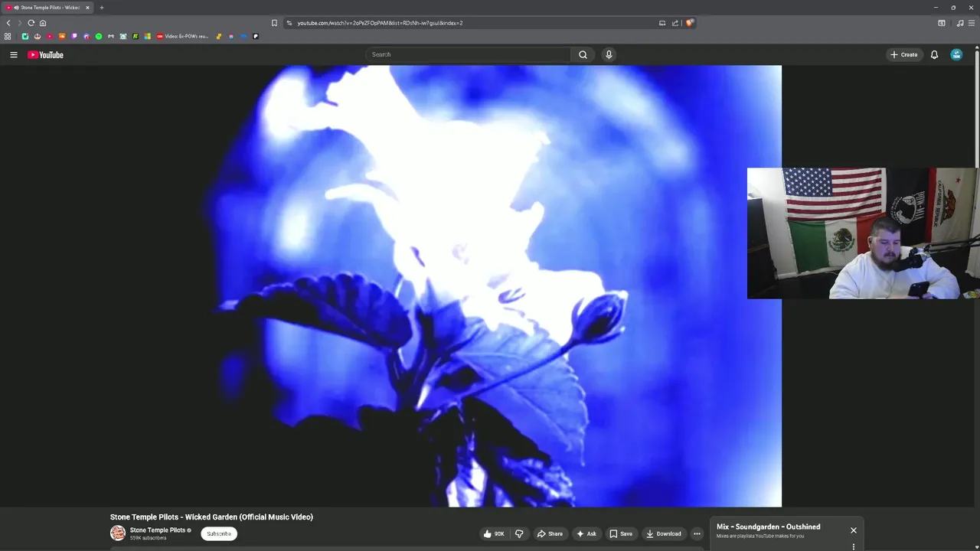This screenshot has height=551, width=980.
Task: Open the Brave Shields lion icon
Action: pyautogui.click(x=689, y=23)
